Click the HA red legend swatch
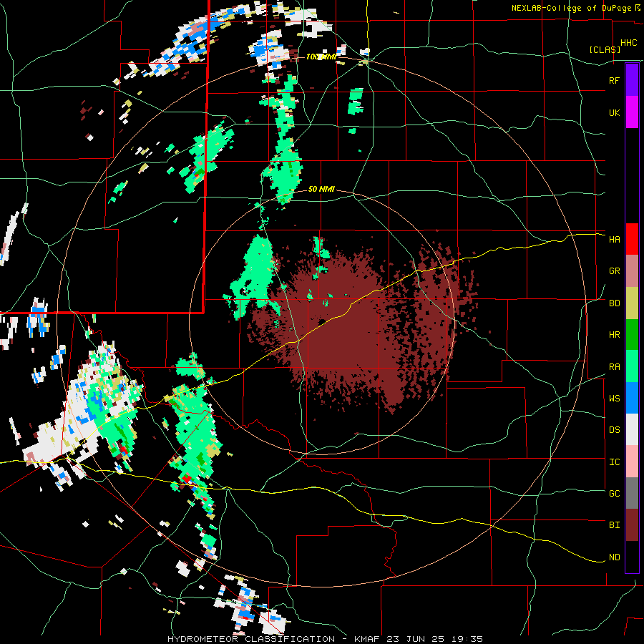The height and width of the screenshot is (644, 644). click(x=632, y=239)
